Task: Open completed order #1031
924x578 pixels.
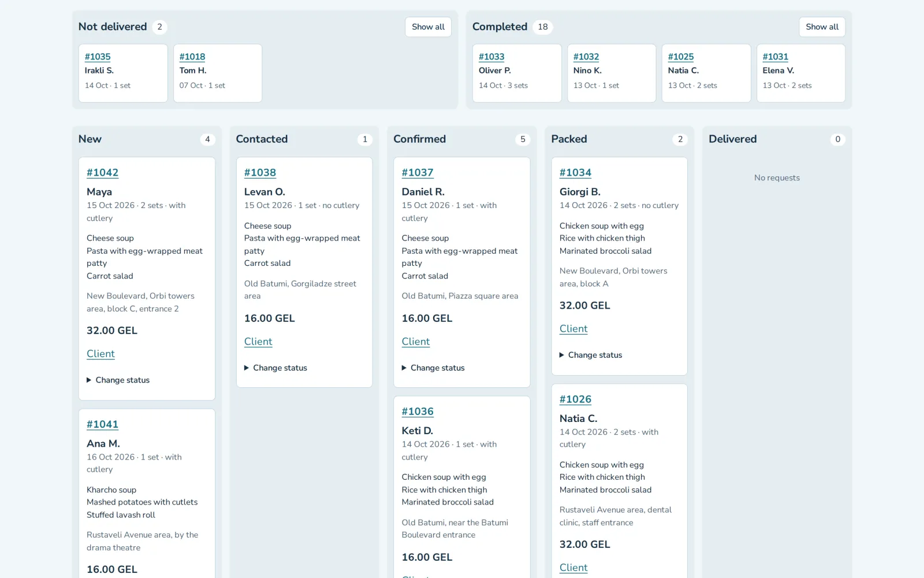Action: (x=776, y=57)
